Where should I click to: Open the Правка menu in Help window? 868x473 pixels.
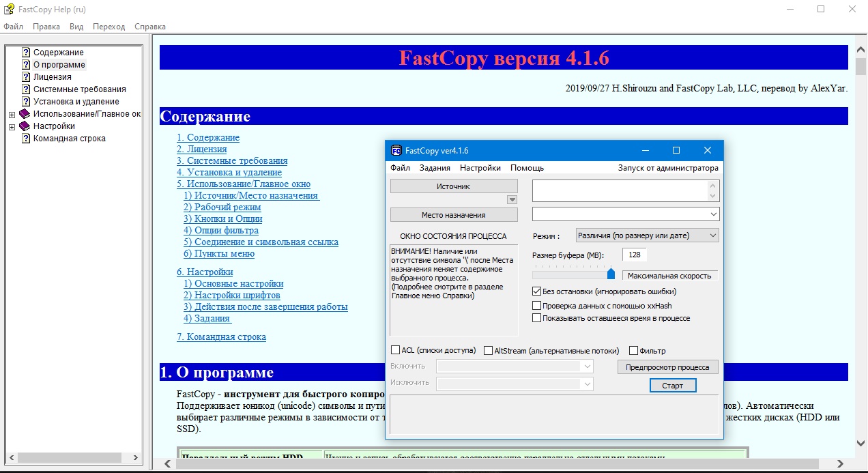coord(46,27)
